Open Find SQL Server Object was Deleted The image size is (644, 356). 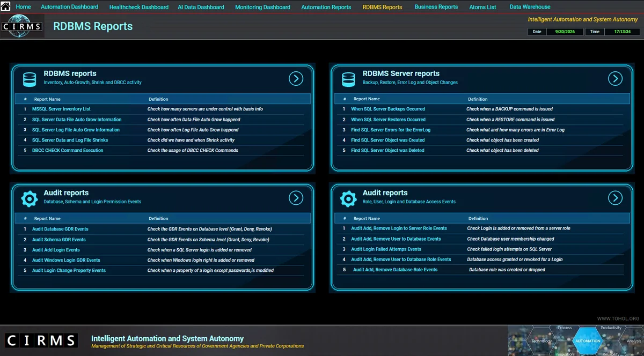[387, 150]
